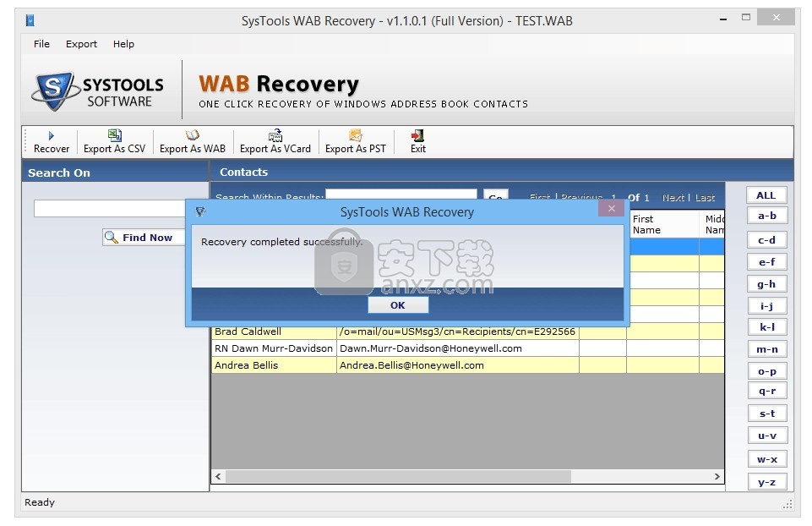Minimize the WAB Recovery window
The height and width of the screenshot is (526, 812).
[x=723, y=19]
